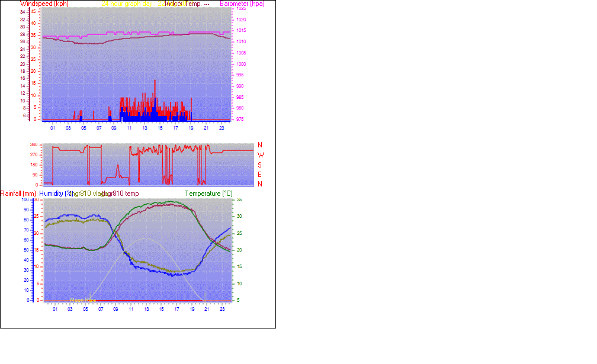Click the 35 value on temperature scale
The height and width of the screenshot is (364, 597).
click(239, 200)
